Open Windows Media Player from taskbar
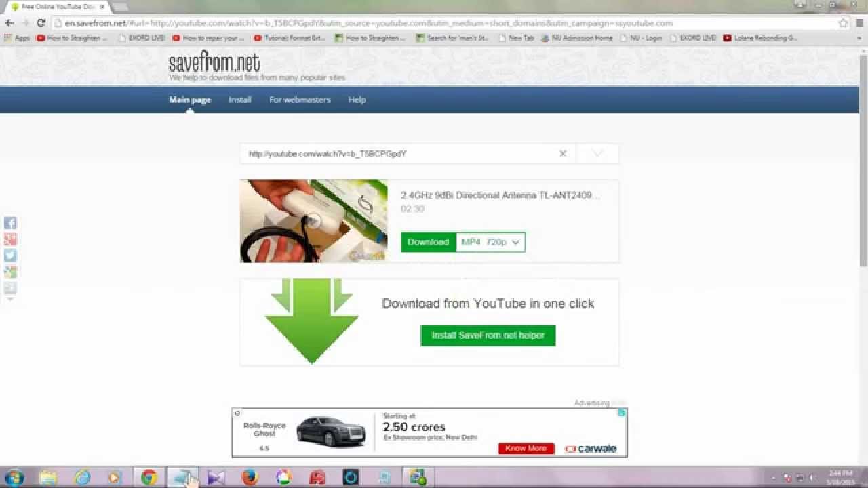Image resolution: width=868 pixels, height=488 pixels. (115, 477)
